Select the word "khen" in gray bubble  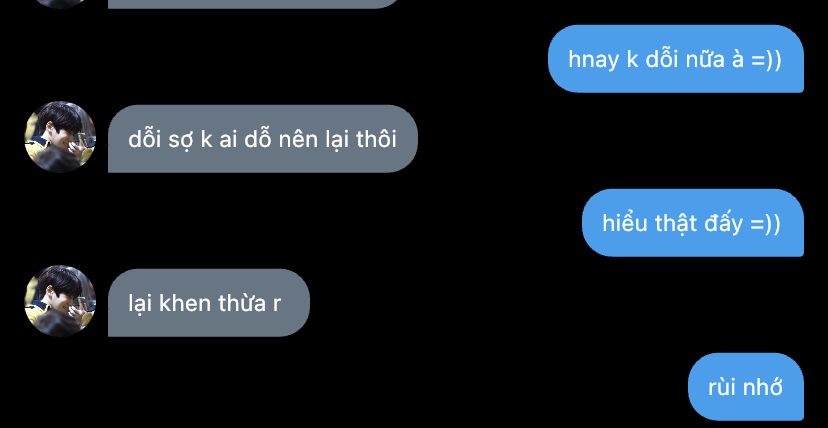click(x=183, y=303)
